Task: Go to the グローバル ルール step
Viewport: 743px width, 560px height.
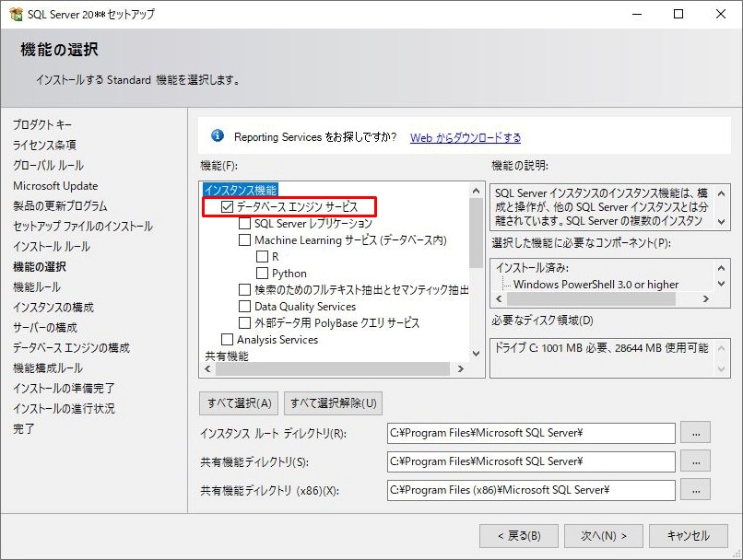Action: pos(48,165)
